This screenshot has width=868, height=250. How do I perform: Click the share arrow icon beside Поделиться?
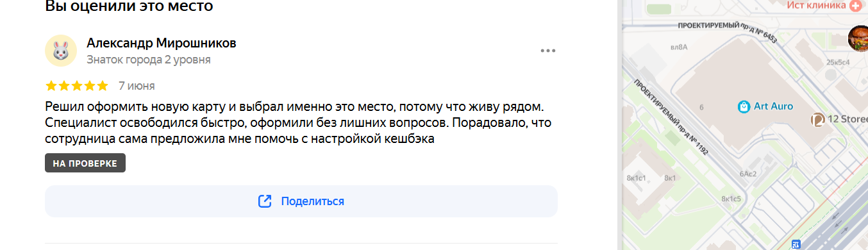[x=265, y=201]
